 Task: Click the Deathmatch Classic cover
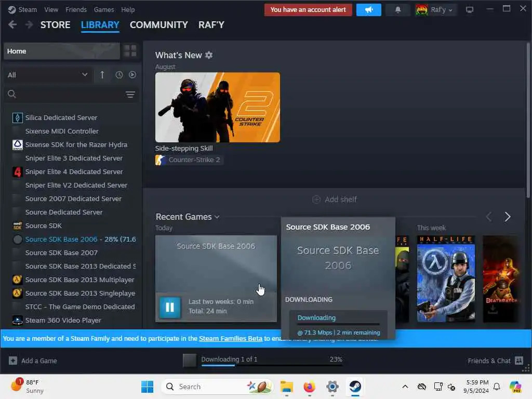click(x=501, y=279)
